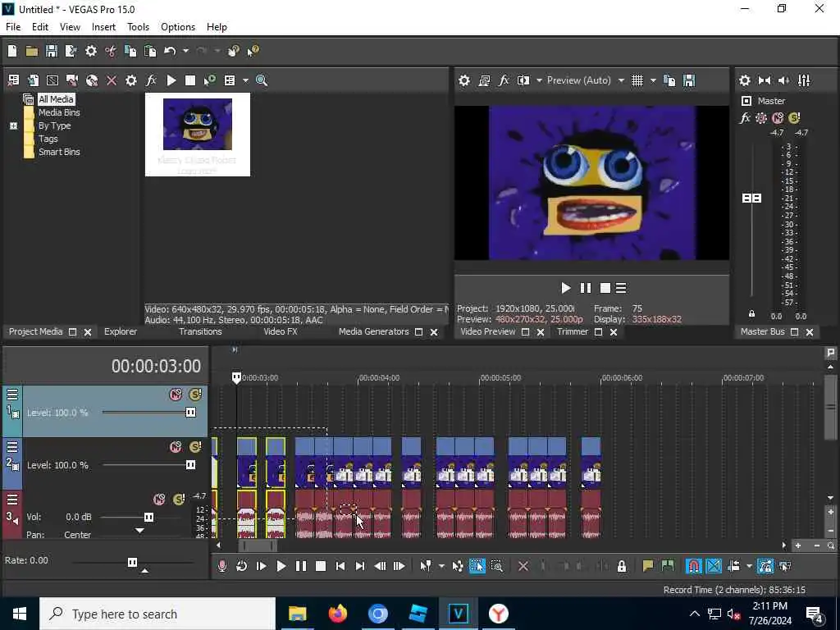Image resolution: width=840 pixels, height=630 pixels.
Task: Click track 1 Level slider handle
Action: [x=190, y=413]
